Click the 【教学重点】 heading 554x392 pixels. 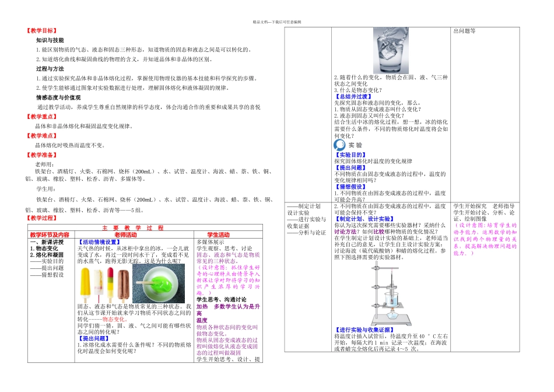coord(41,117)
